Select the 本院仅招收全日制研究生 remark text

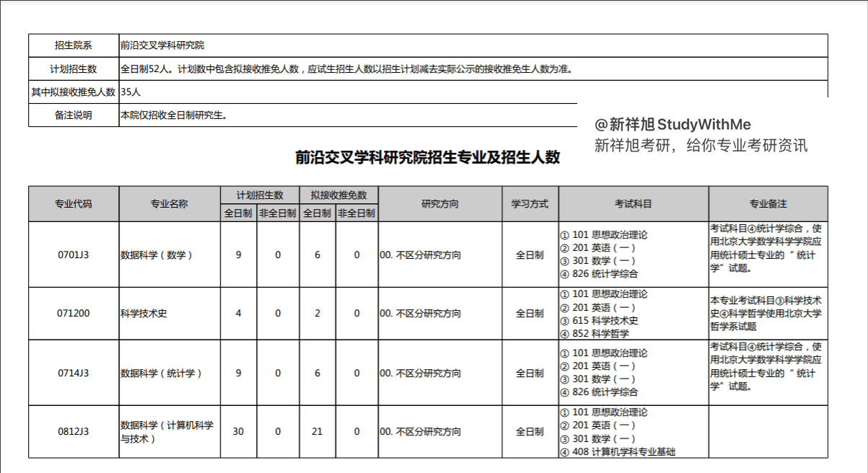click(174, 115)
